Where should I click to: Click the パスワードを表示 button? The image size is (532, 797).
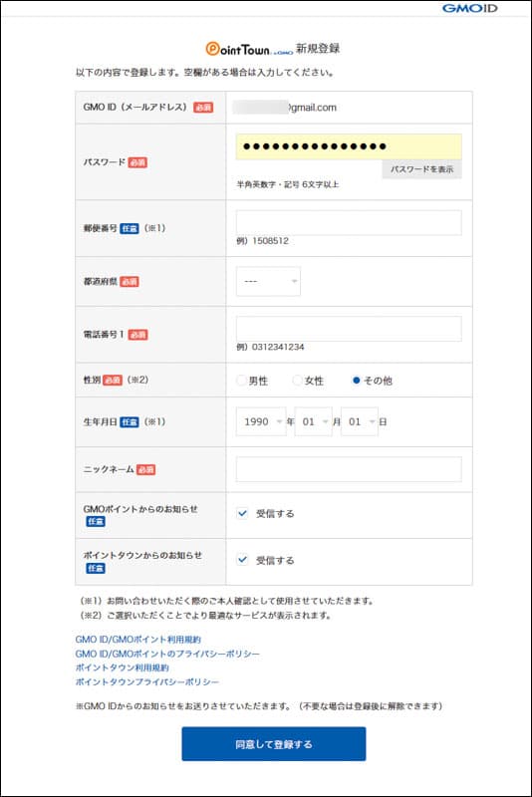pos(421,169)
